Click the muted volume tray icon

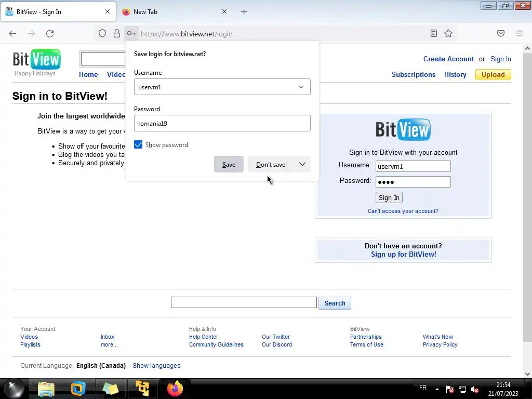[x=475, y=389]
